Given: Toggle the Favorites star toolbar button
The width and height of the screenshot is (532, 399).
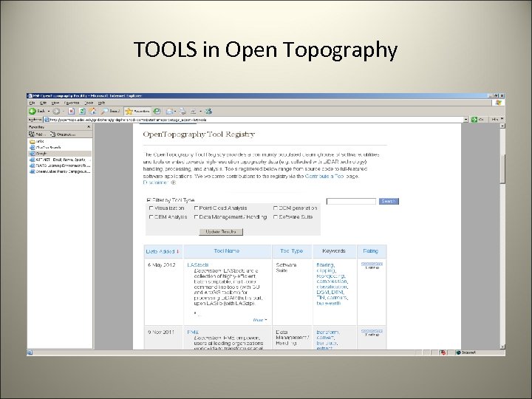Looking at the screenshot, I should [x=137, y=111].
